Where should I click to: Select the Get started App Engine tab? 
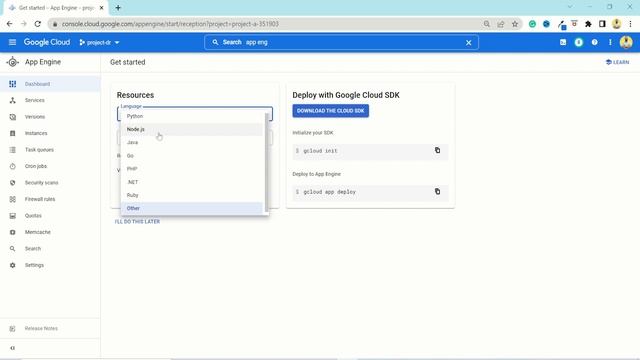click(x=56, y=8)
